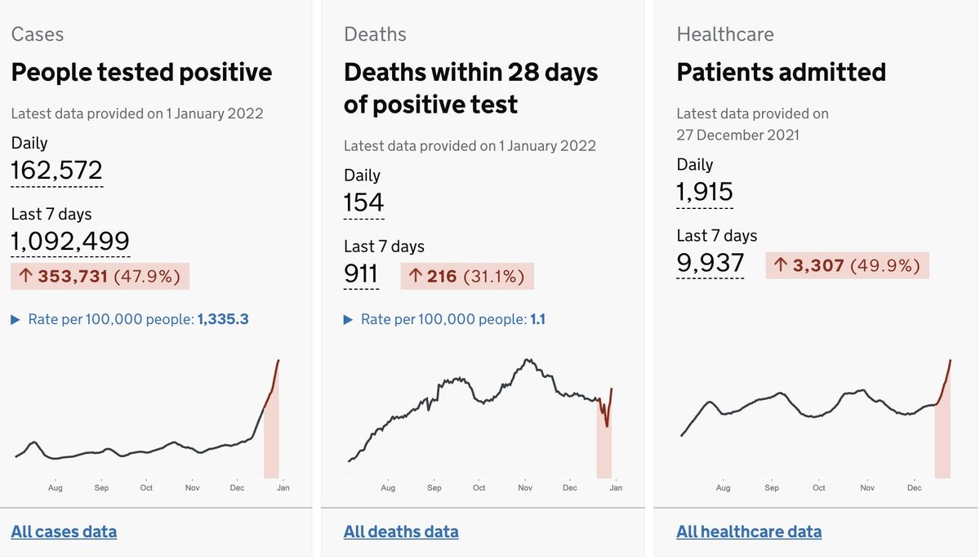Click the deaths rate disclosure triangle

349,319
